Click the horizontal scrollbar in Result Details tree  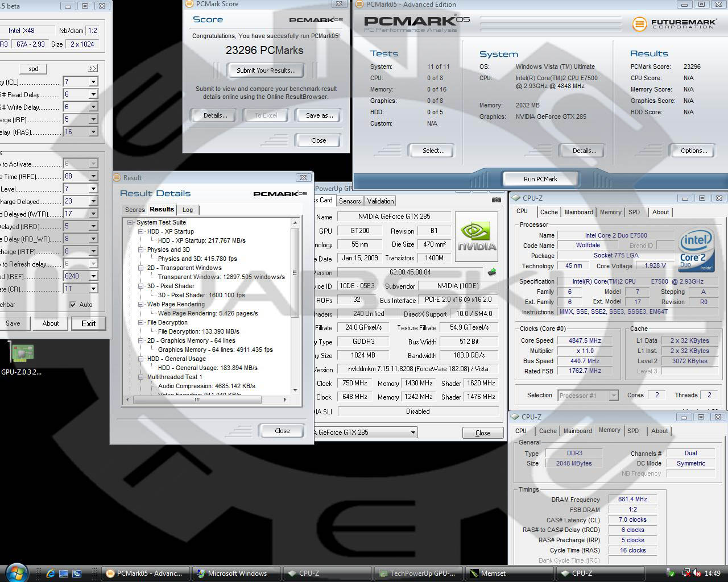(197, 400)
